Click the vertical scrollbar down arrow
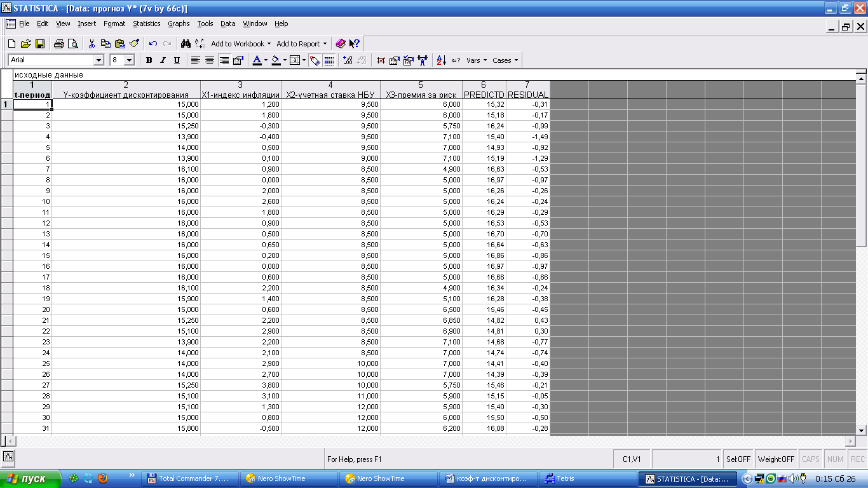This screenshot has width=868, height=488. click(862, 430)
